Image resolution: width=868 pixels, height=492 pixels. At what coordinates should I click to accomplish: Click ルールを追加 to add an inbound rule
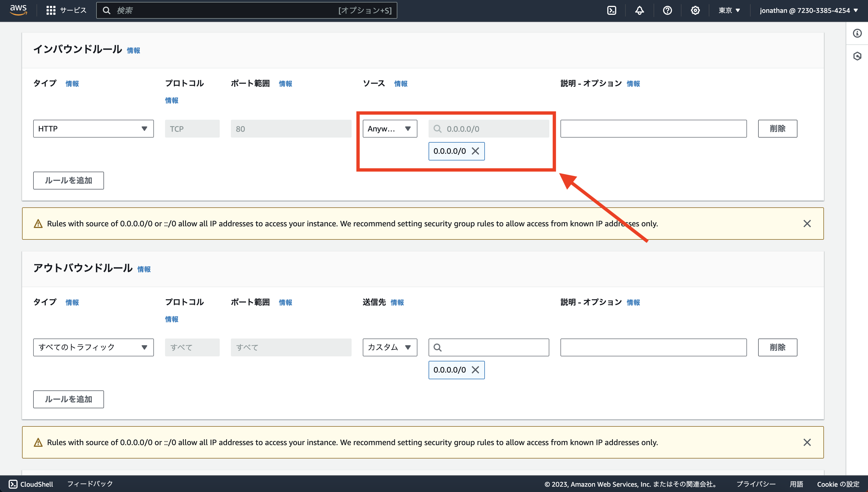[x=68, y=181]
